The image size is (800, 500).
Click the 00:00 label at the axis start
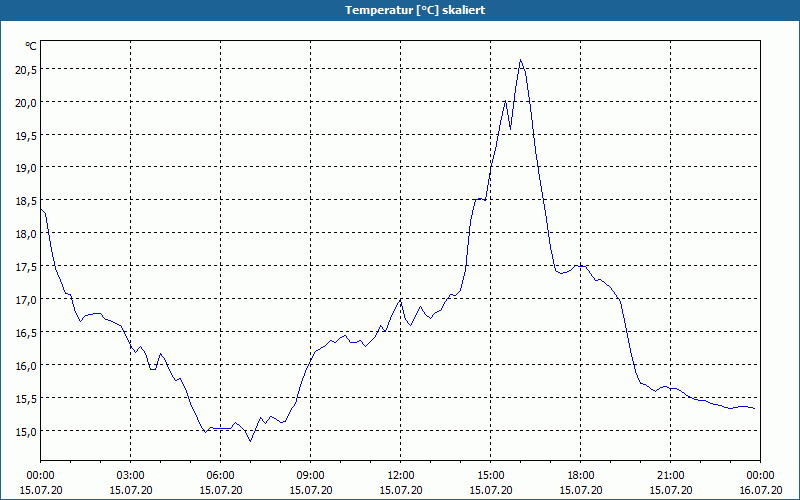pos(40,476)
